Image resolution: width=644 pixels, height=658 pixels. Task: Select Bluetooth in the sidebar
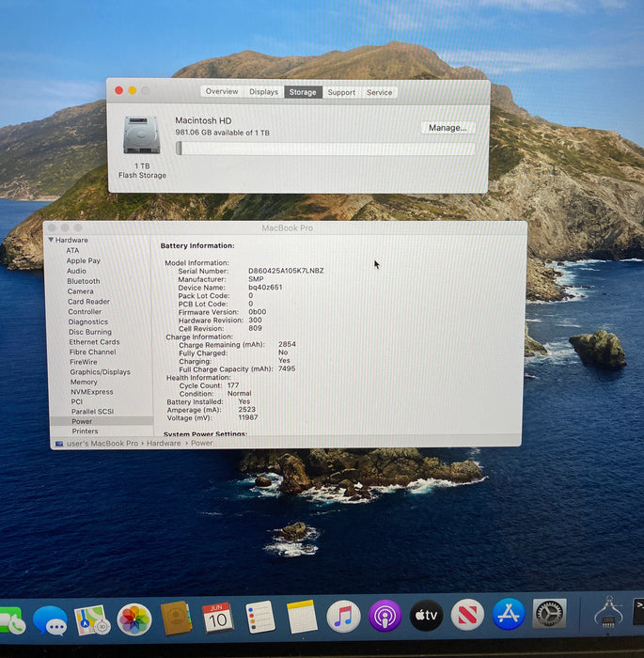[84, 281]
